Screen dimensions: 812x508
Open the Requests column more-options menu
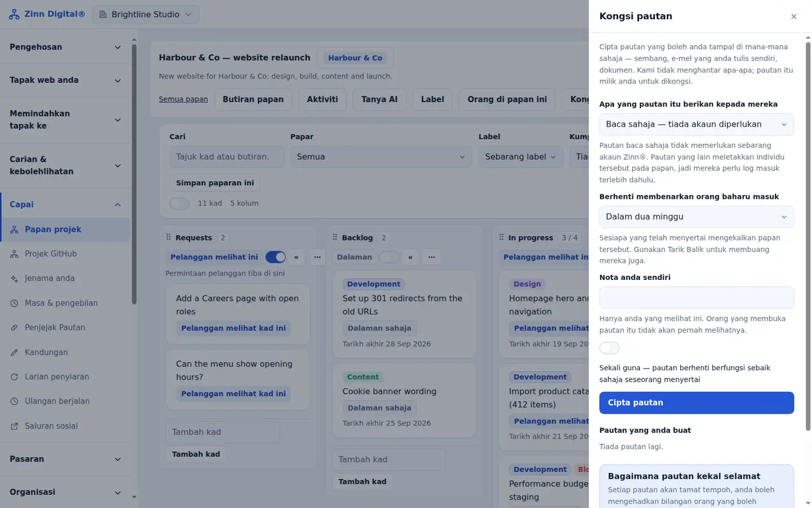317,257
